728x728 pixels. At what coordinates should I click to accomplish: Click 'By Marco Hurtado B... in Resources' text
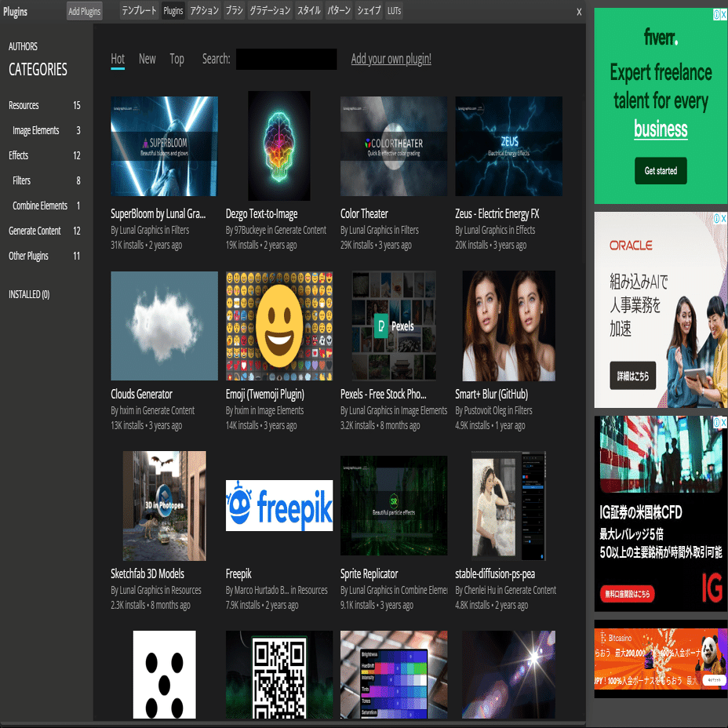(x=276, y=590)
